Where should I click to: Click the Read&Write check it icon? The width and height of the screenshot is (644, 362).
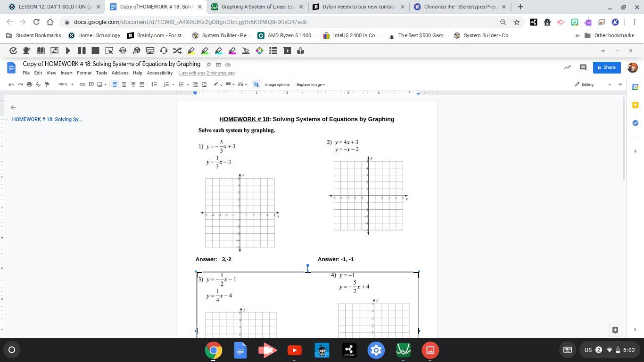click(13, 51)
